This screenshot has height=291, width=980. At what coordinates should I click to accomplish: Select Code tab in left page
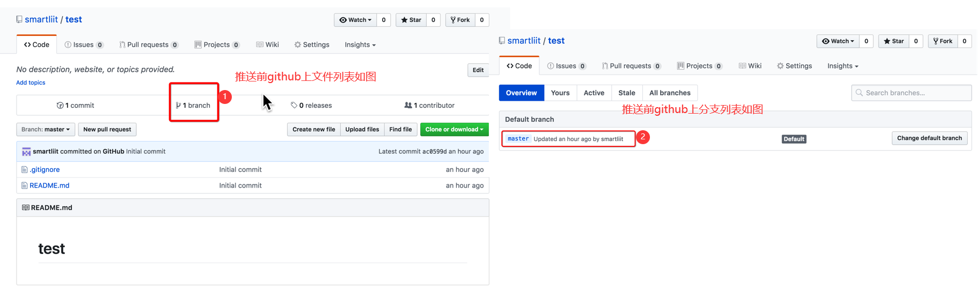tap(36, 44)
